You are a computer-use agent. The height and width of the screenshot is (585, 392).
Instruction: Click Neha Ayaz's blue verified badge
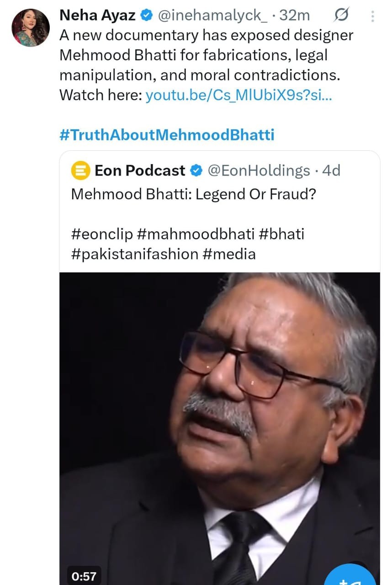click(146, 16)
